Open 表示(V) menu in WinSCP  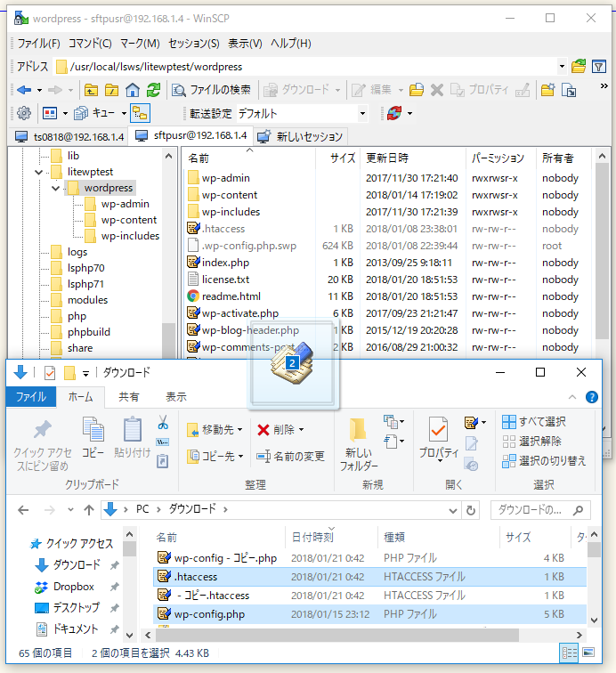(x=245, y=44)
